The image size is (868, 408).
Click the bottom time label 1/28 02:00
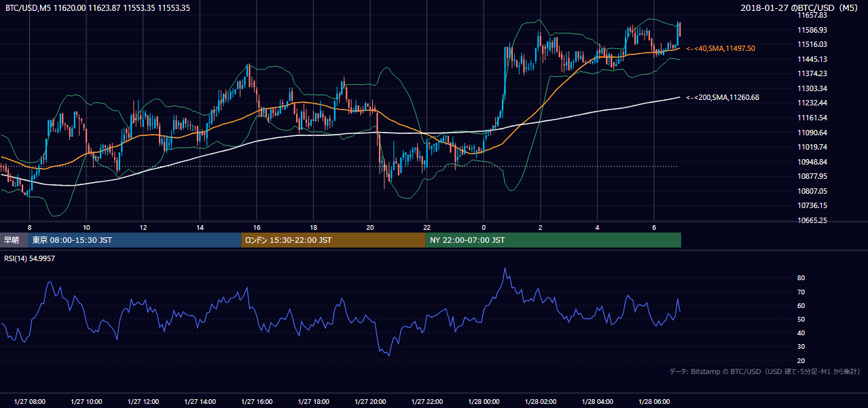[541, 401]
